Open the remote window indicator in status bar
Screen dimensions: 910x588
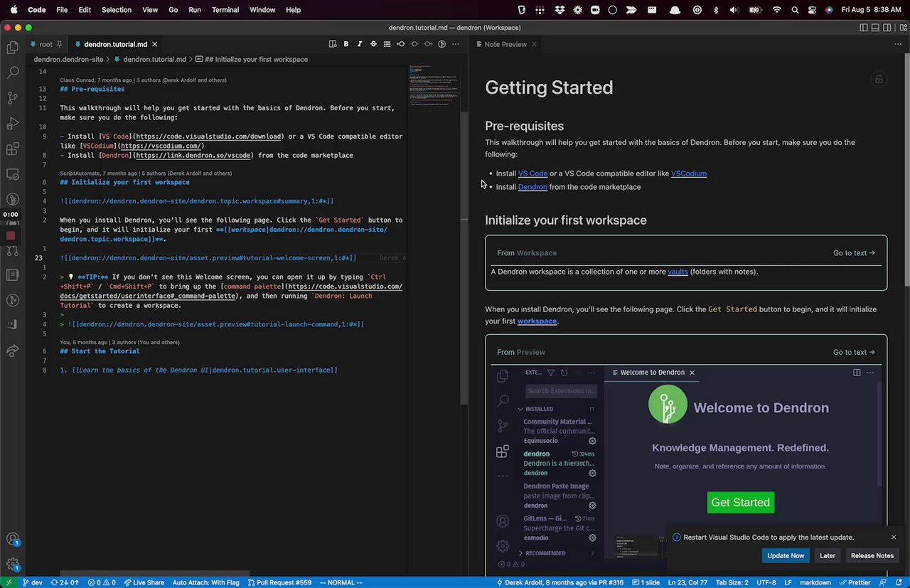coord(8,582)
